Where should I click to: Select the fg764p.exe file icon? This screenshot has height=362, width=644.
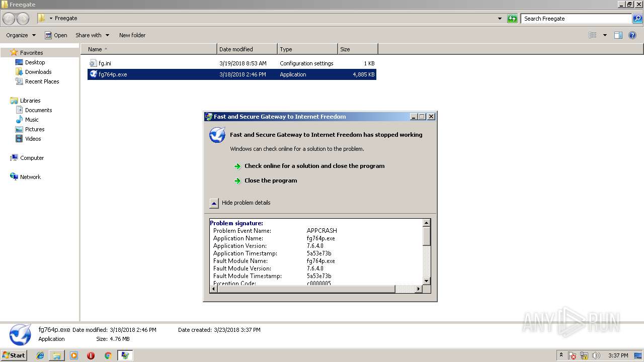click(x=93, y=74)
